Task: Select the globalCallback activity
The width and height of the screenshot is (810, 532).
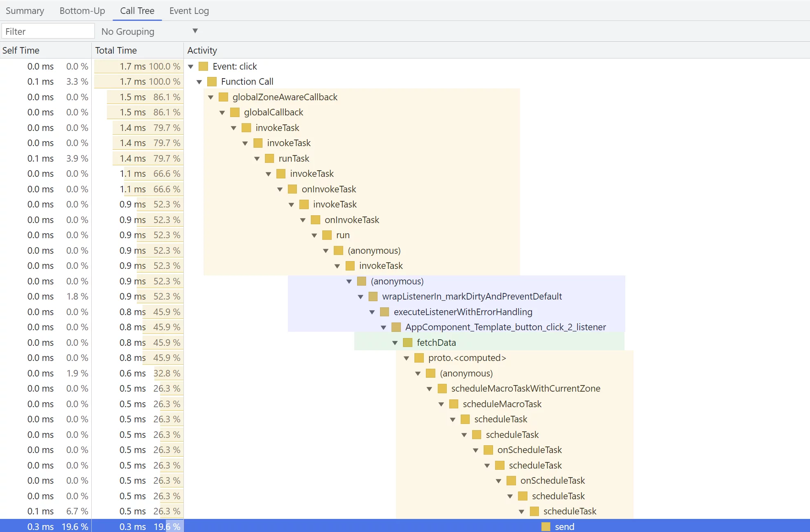Action: coord(274,112)
